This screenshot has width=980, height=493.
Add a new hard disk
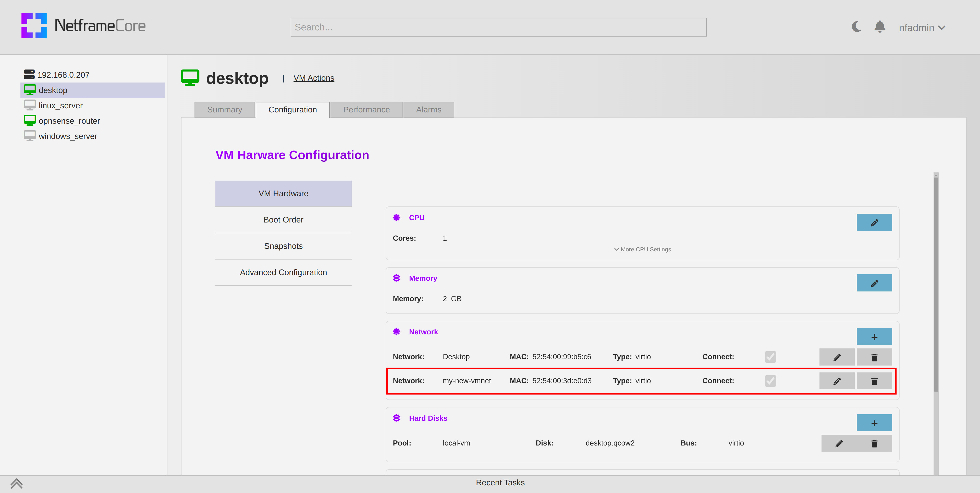(x=874, y=423)
